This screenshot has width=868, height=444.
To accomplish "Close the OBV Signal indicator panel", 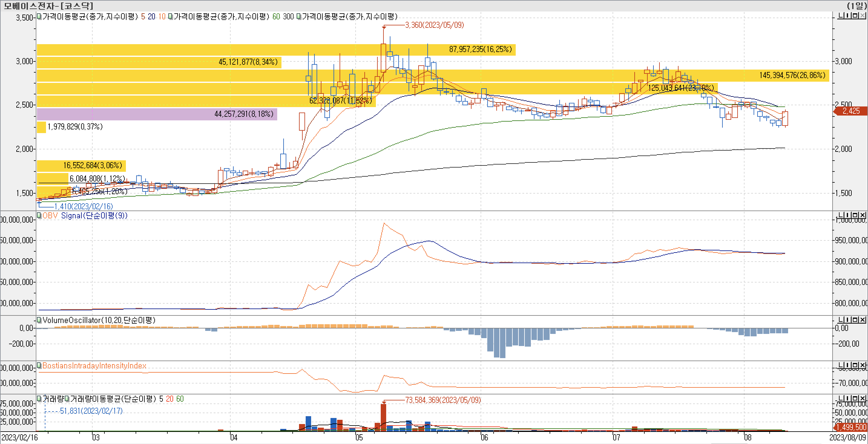I will (x=863, y=215).
